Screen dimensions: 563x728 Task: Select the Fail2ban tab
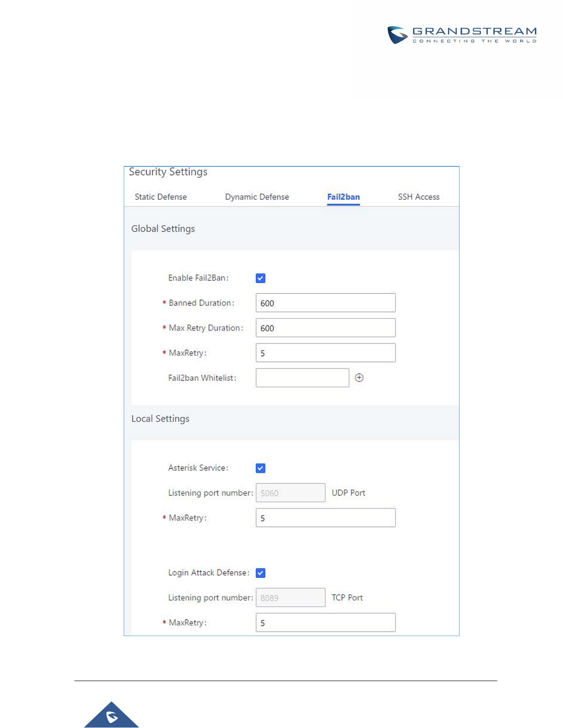click(x=344, y=197)
